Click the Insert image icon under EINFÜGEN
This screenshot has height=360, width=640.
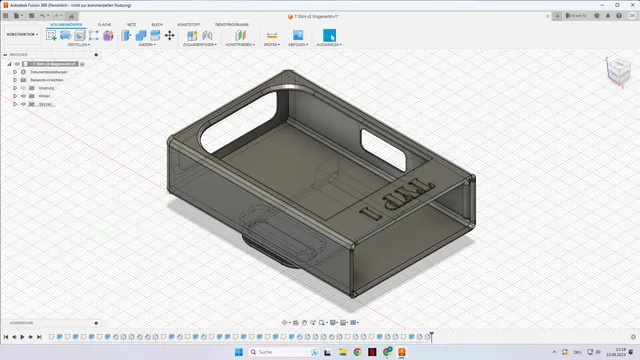298,36
